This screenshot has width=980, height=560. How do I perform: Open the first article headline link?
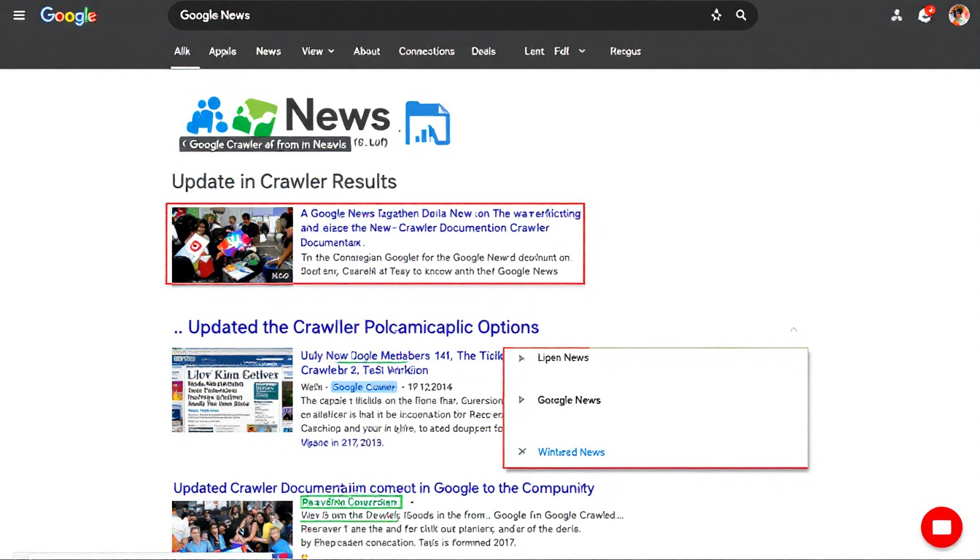click(x=440, y=227)
